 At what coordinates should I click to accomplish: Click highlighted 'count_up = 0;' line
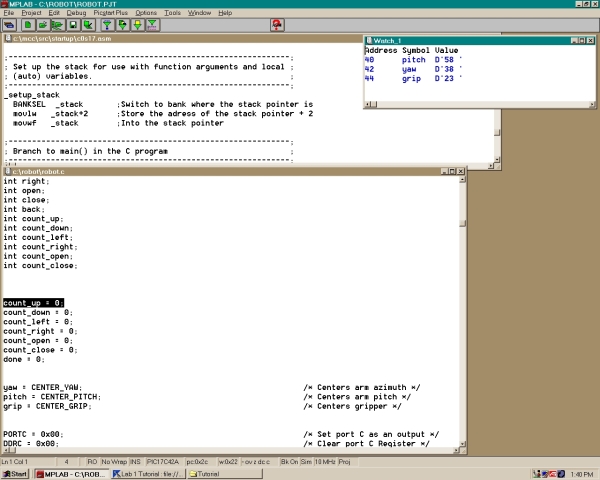(33, 303)
